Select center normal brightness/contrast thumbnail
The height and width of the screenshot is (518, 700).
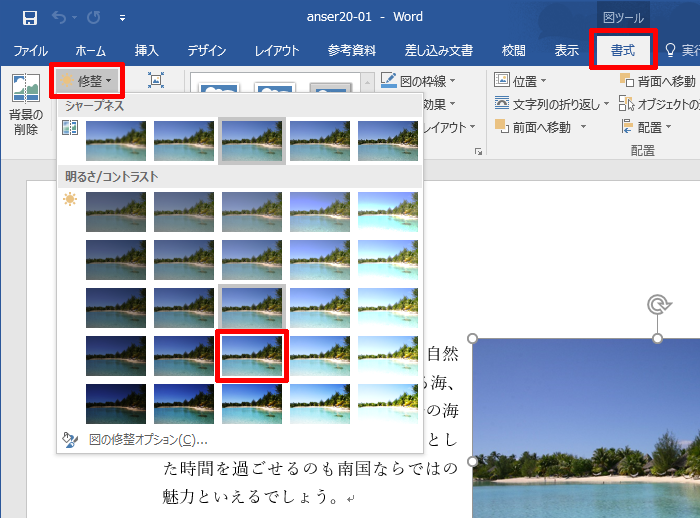[252, 308]
